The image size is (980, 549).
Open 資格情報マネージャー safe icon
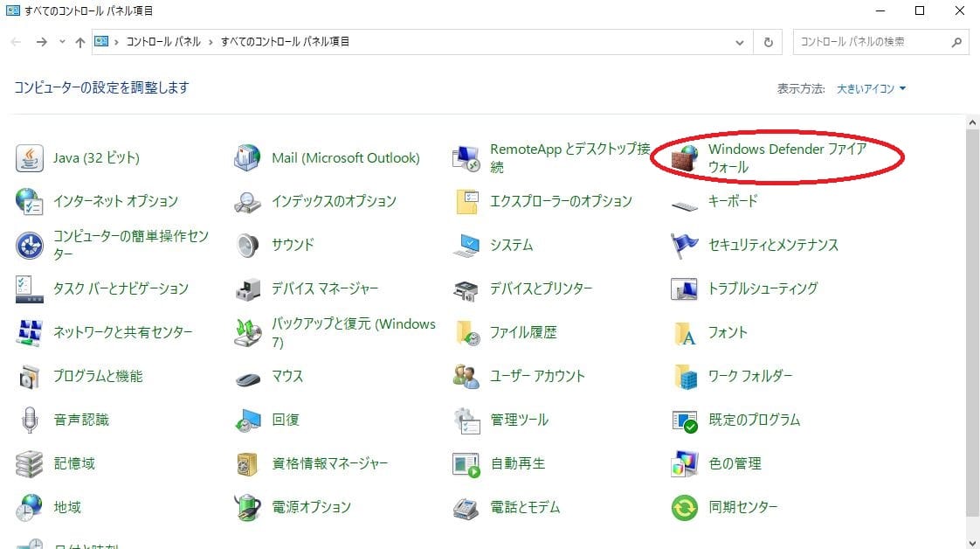(247, 464)
